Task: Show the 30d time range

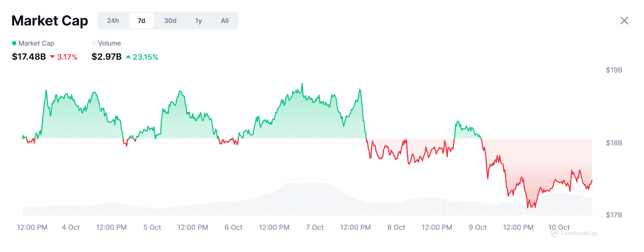Action: [x=170, y=21]
